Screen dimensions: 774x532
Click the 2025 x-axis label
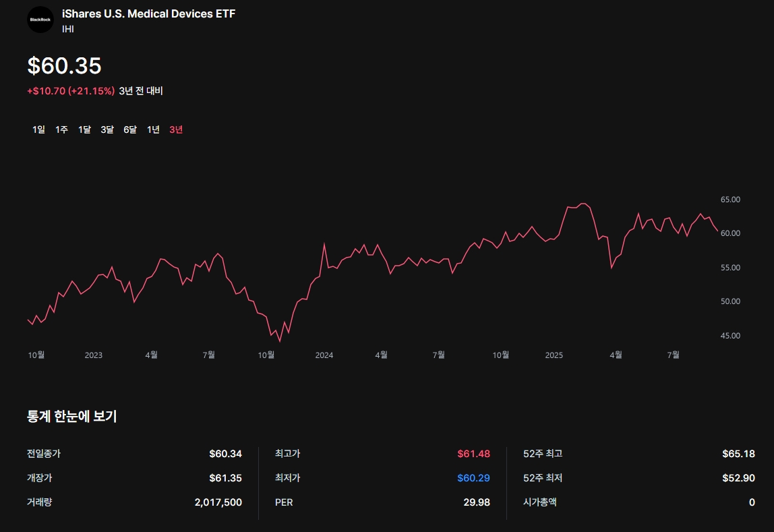(554, 355)
